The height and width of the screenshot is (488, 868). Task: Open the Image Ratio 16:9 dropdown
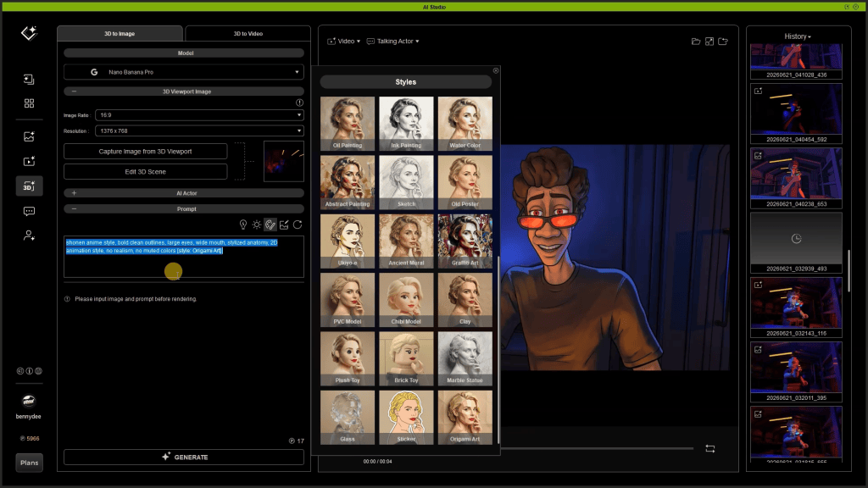[199, 115]
